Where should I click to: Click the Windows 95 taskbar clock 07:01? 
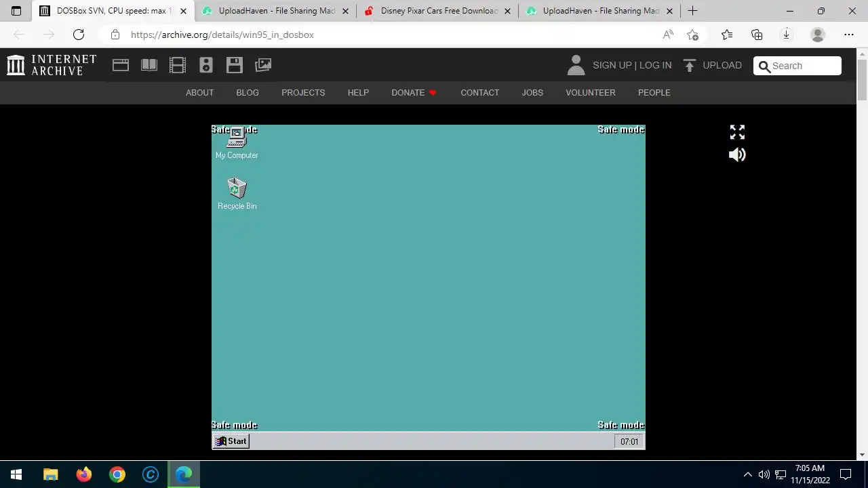pos(629,441)
